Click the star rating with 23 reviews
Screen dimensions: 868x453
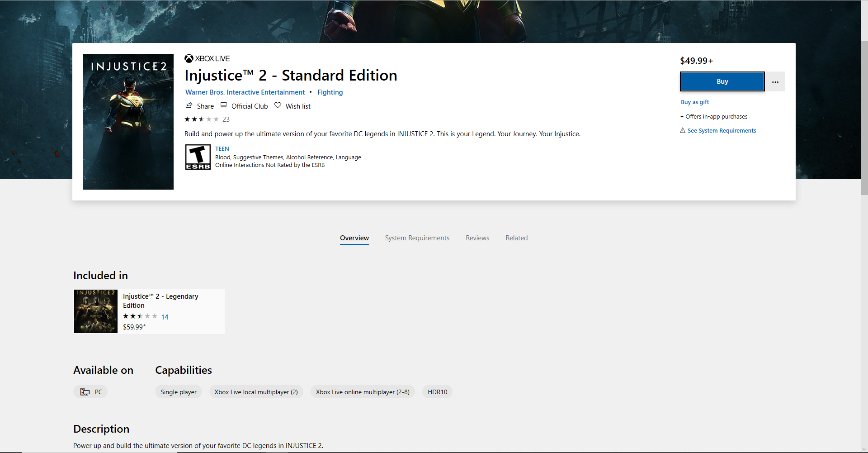pyautogui.click(x=207, y=119)
